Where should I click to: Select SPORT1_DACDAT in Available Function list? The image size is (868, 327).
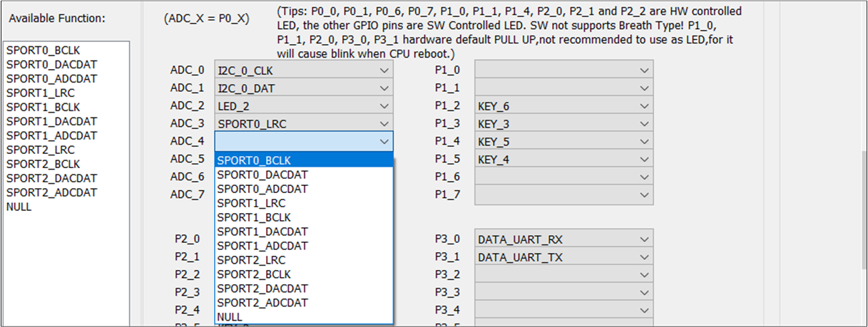[x=66, y=121]
